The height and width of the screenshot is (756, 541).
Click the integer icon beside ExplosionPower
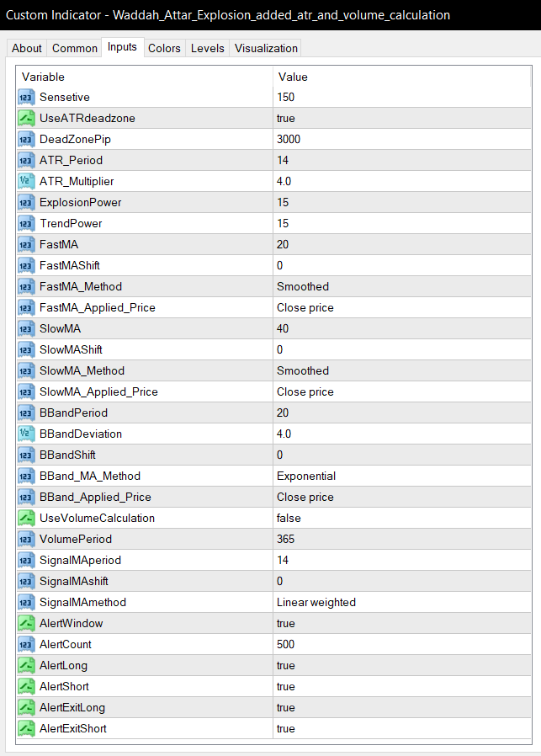pyautogui.click(x=26, y=203)
